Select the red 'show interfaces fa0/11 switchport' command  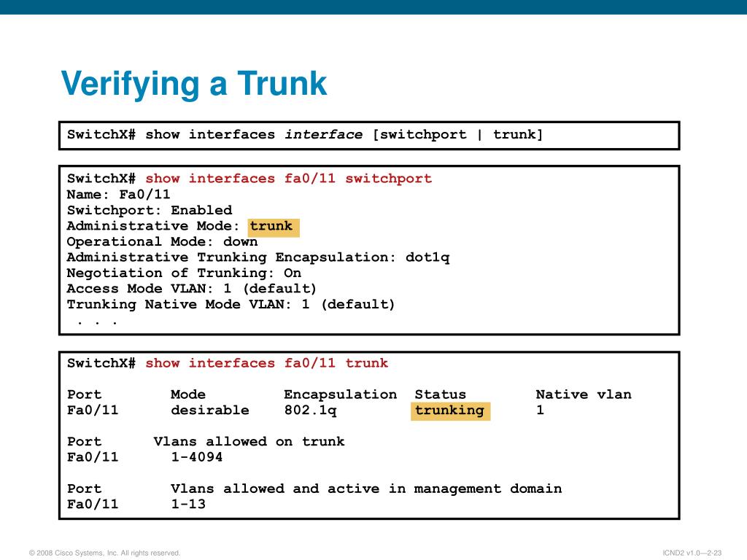point(288,179)
